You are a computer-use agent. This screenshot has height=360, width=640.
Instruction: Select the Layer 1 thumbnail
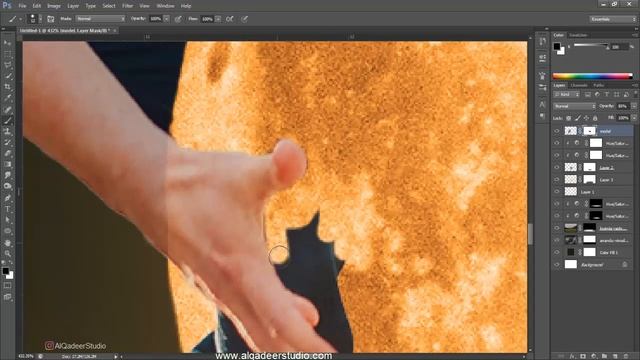(571, 191)
